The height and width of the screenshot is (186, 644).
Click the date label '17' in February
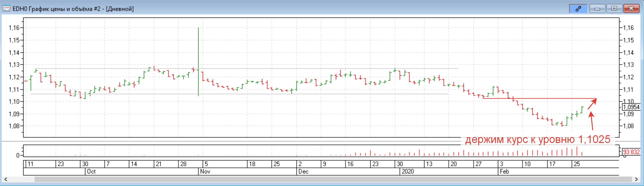552,164
